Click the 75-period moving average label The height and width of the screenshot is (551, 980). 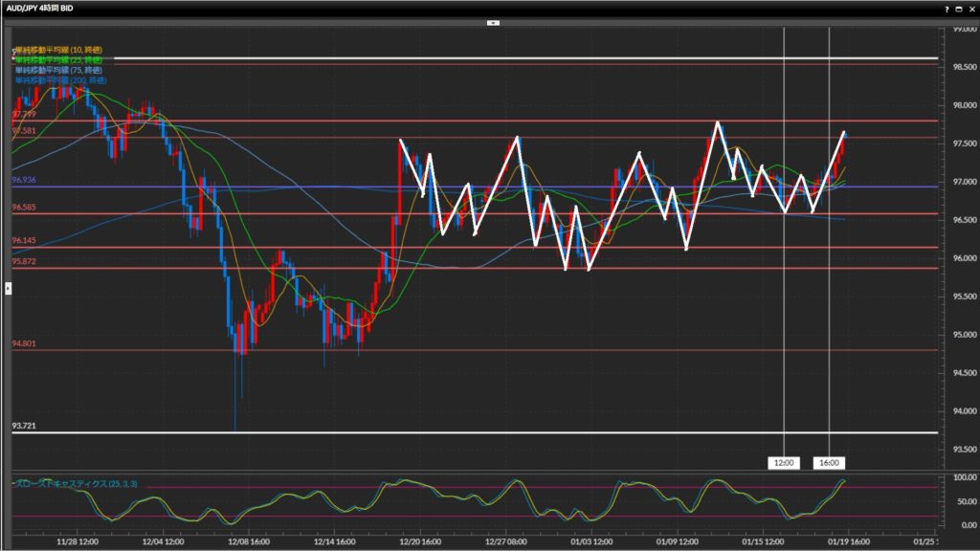pos(59,70)
